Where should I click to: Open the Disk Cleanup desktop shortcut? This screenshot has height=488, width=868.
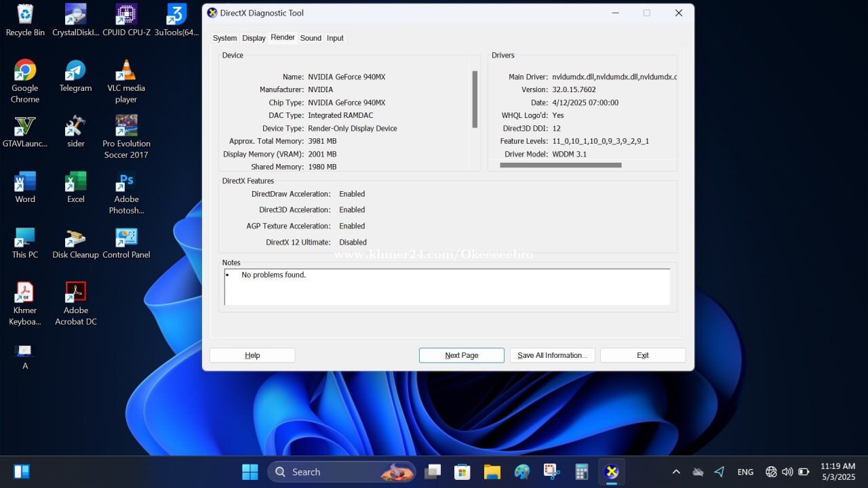(76, 243)
